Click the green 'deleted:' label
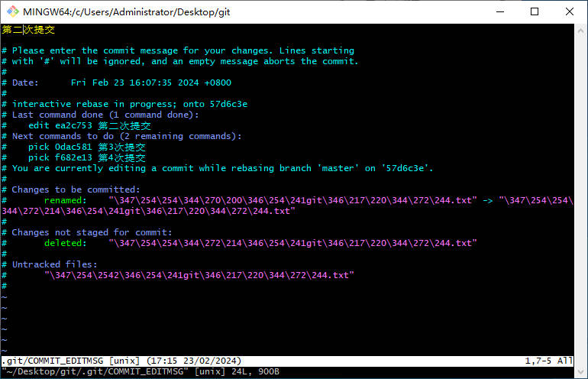The height and width of the screenshot is (379, 588). coord(65,243)
